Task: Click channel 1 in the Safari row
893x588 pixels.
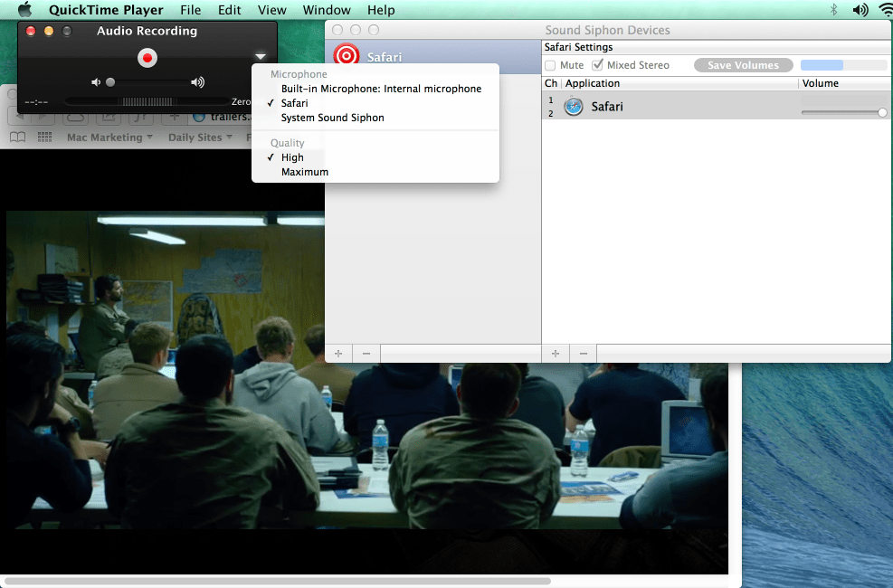Action: click(551, 100)
